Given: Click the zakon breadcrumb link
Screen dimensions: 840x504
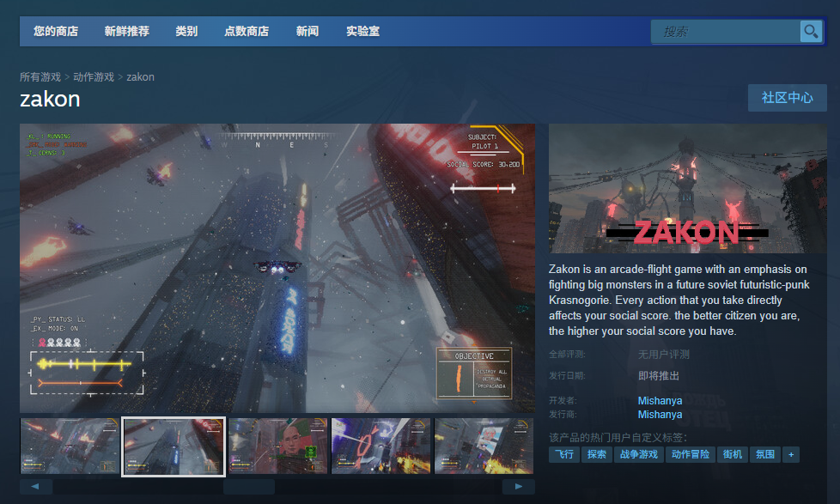Looking at the screenshot, I should (140, 77).
